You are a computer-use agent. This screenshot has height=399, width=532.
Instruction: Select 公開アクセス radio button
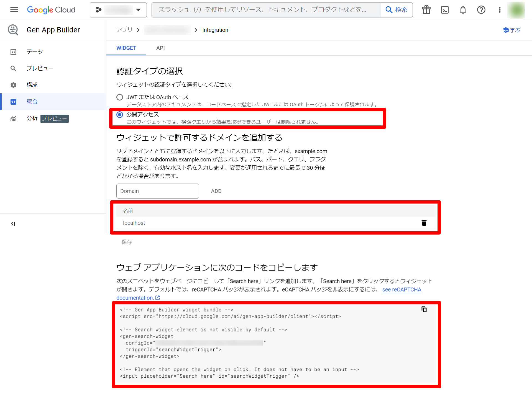[x=120, y=115]
